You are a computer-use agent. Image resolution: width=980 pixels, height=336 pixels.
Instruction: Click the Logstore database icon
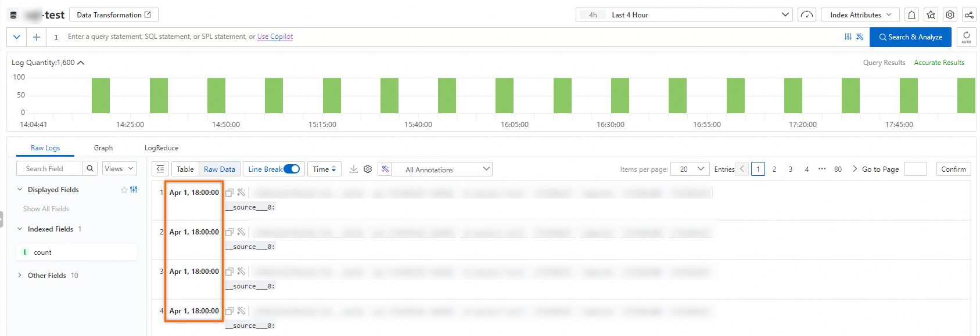pos(13,15)
